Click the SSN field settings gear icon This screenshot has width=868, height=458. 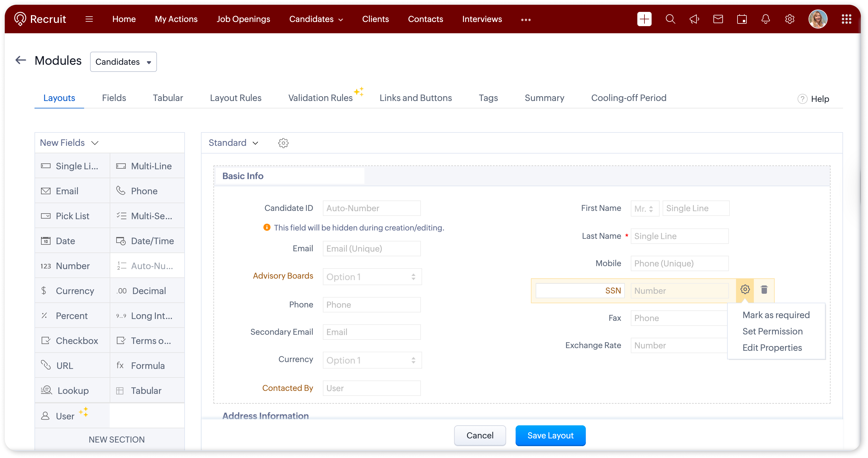tap(745, 290)
